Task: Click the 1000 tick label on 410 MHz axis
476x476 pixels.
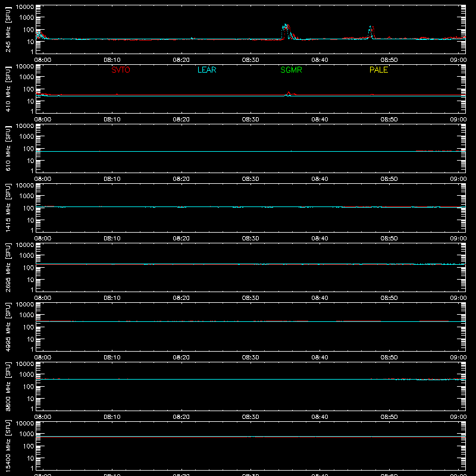Action: coord(27,77)
